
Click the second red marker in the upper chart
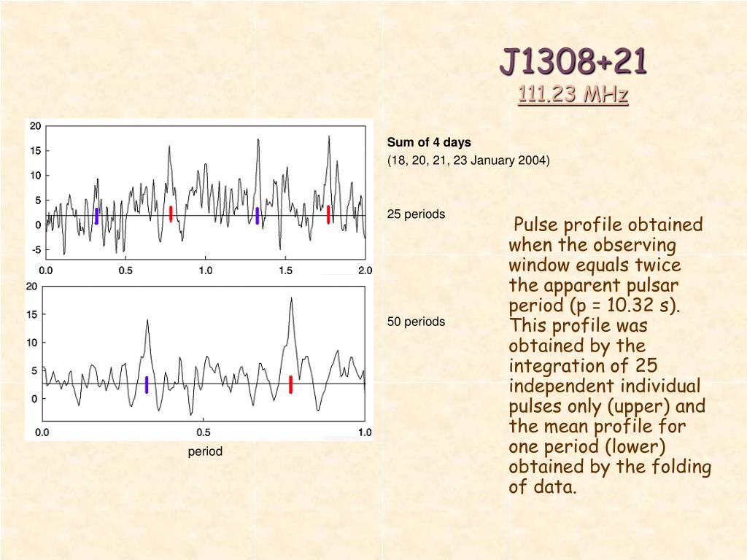click(x=328, y=214)
